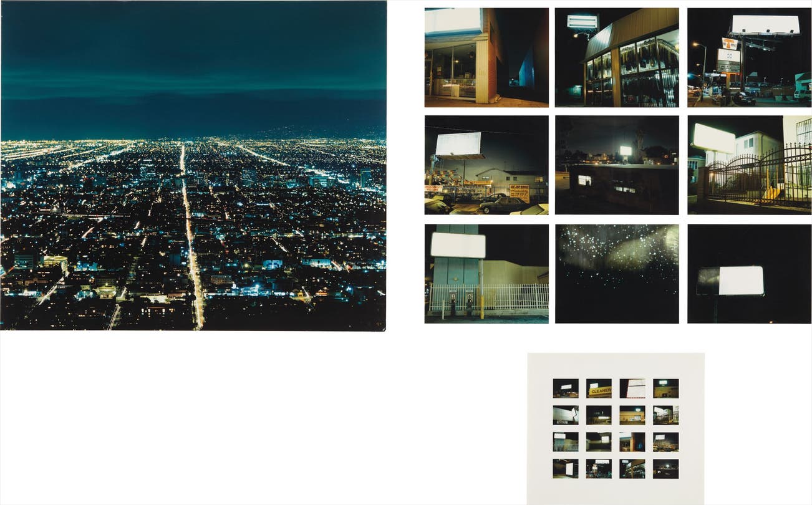This screenshot has height=505, width=812.
Task: Click top-right mini photo with green-lit sign
Action: pyautogui.click(x=665, y=388)
